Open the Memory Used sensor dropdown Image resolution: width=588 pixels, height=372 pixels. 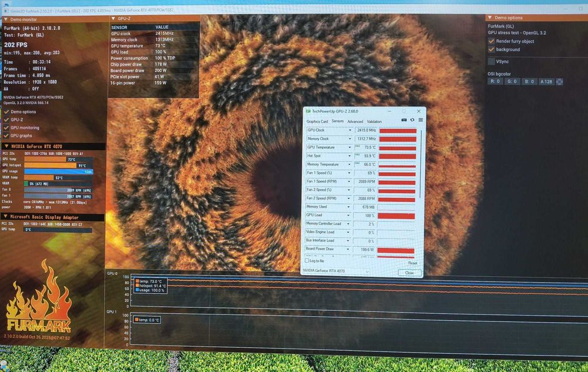click(348, 207)
